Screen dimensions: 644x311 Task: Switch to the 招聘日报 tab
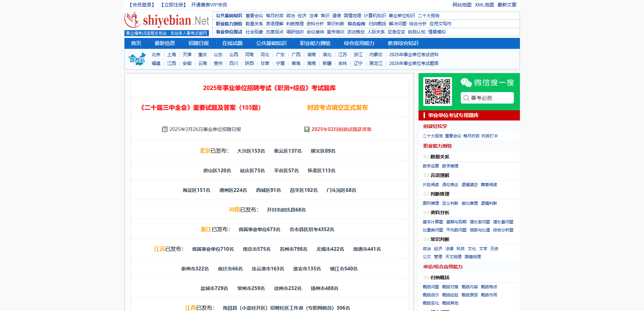(199, 43)
